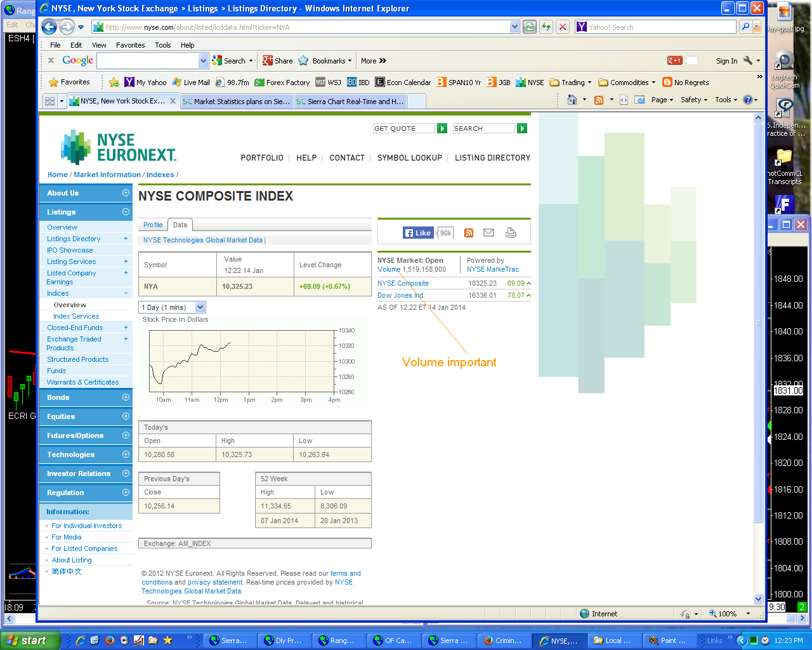Click the Add to Favorites bar icon
Viewport: 812px width, 650px height.
pyautogui.click(x=114, y=82)
